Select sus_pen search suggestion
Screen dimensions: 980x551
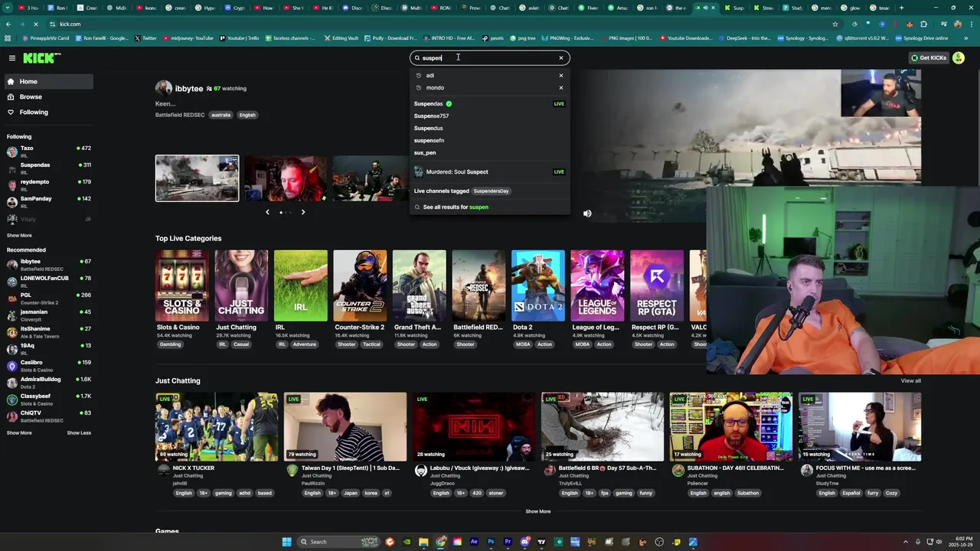click(x=489, y=152)
